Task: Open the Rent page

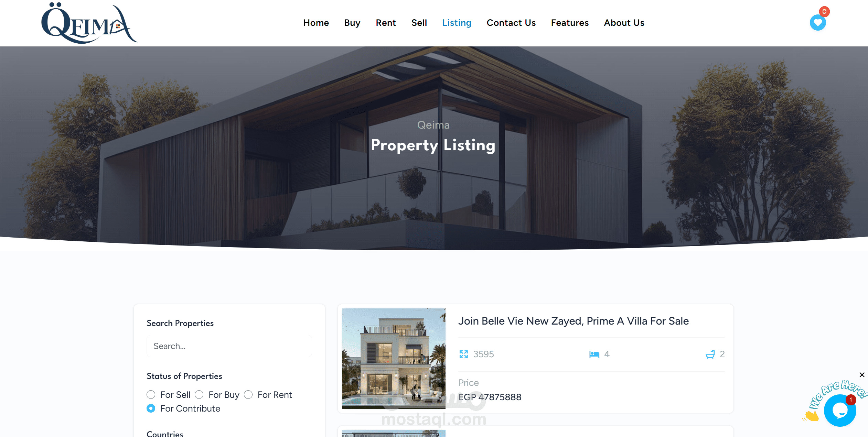Action: 386,23
